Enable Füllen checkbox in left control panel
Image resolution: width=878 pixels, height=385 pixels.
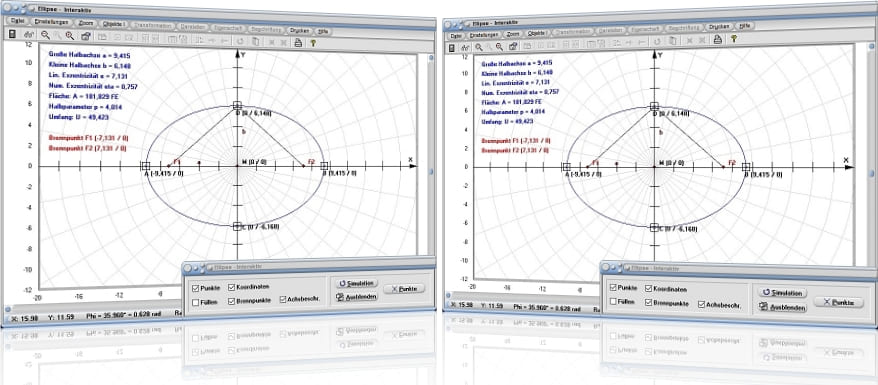point(195,302)
